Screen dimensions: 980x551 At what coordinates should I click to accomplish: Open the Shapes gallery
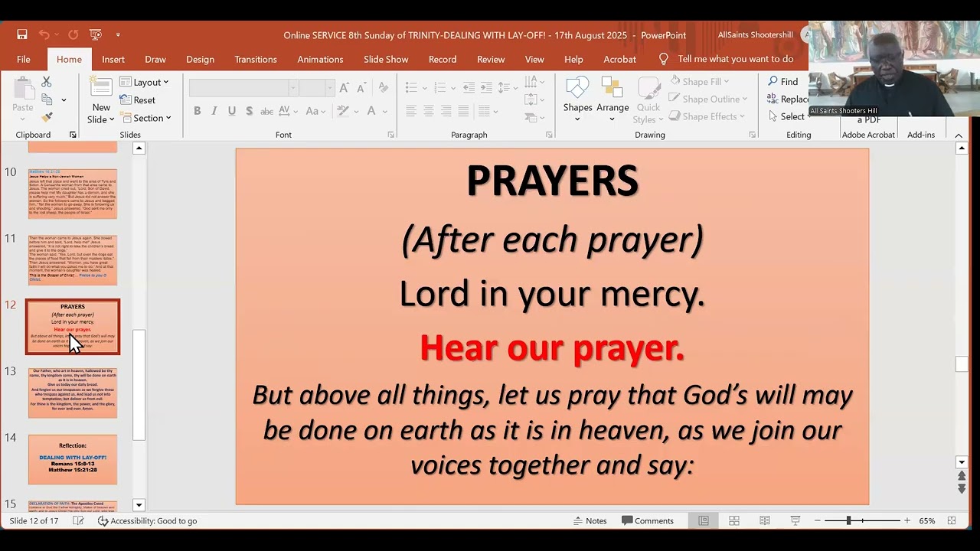[x=577, y=99]
